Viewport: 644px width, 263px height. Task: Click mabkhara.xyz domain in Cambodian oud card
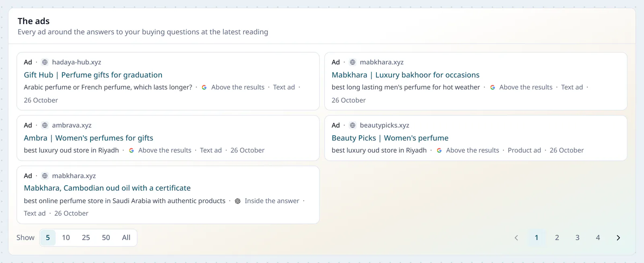point(74,176)
